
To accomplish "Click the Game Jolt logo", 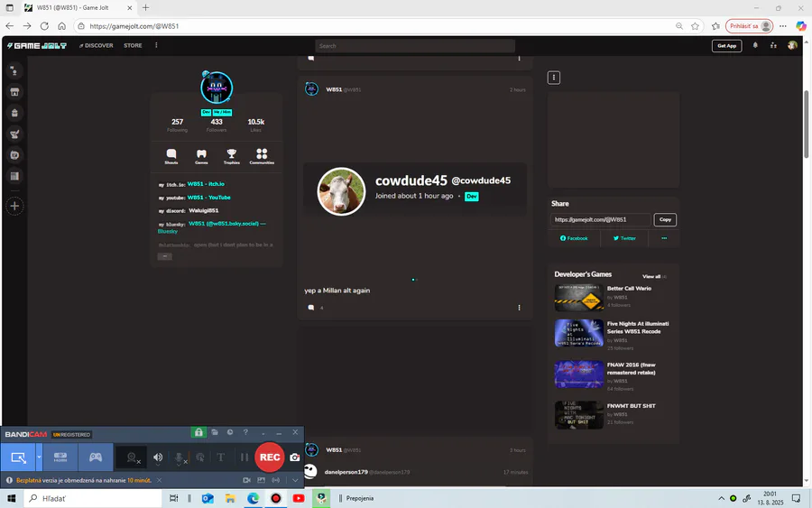I will tap(37, 46).
